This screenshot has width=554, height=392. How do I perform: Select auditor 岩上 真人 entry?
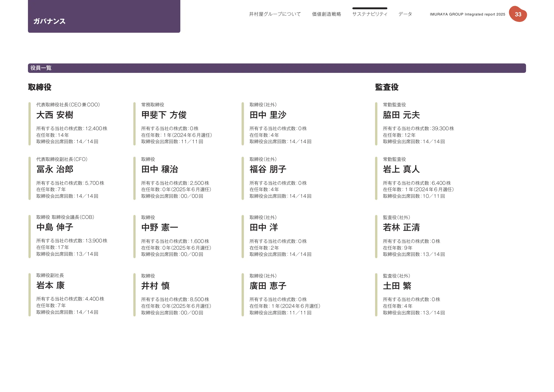point(401,170)
